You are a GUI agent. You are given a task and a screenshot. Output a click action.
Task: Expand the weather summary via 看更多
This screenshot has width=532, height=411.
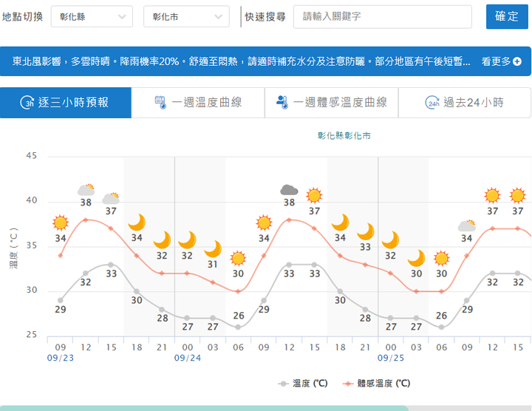click(497, 61)
